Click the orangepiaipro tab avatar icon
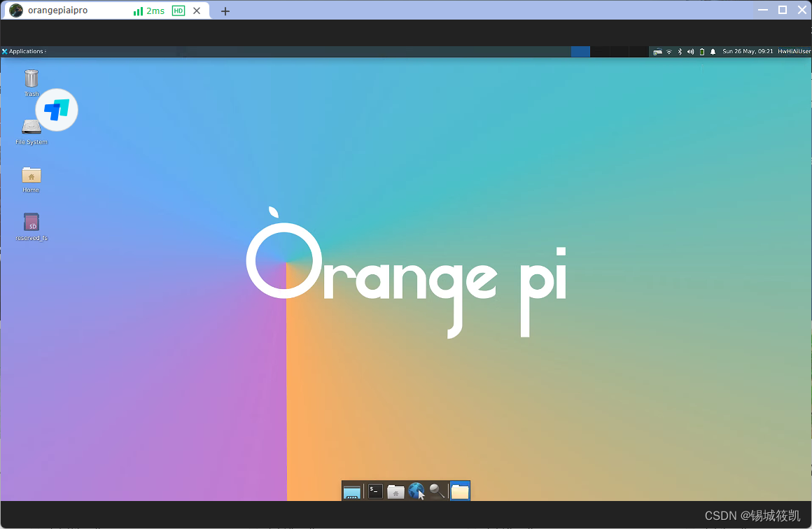The image size is (812, 529). point(16,10)
